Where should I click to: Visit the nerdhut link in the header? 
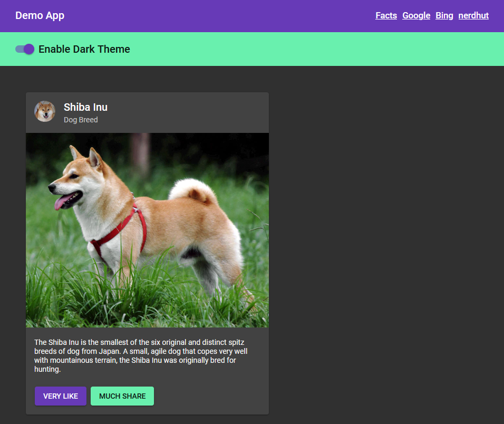[x=473, y=16]
